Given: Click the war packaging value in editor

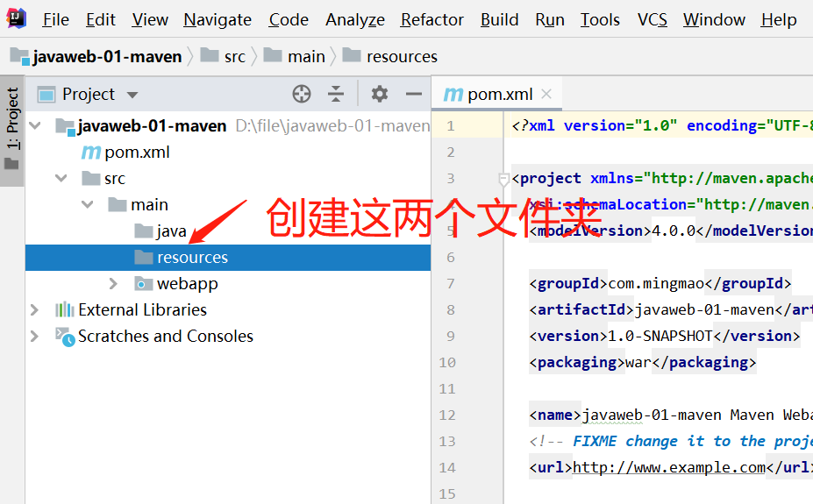Looking at the screenshot, I should click(x=638, y=362).
